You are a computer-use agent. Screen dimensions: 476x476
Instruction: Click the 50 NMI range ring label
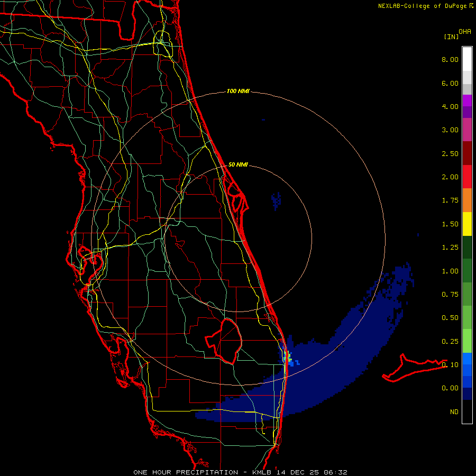(238, 164)
